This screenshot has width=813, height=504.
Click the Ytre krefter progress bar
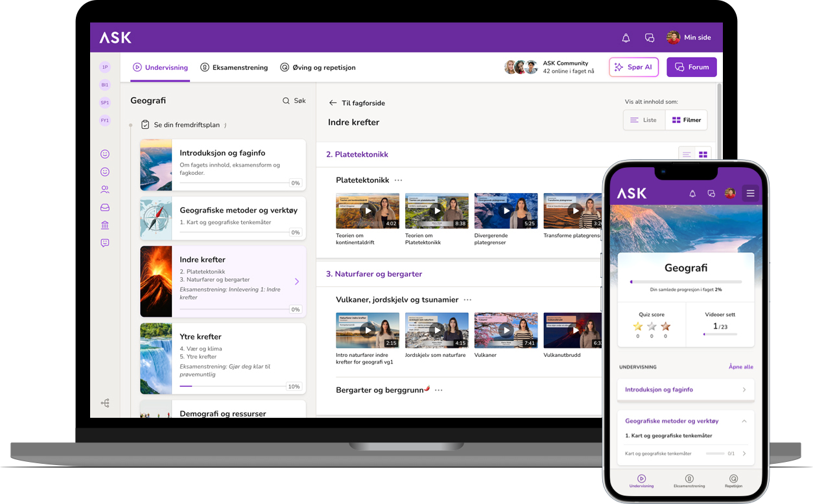(x=232, y=386)
